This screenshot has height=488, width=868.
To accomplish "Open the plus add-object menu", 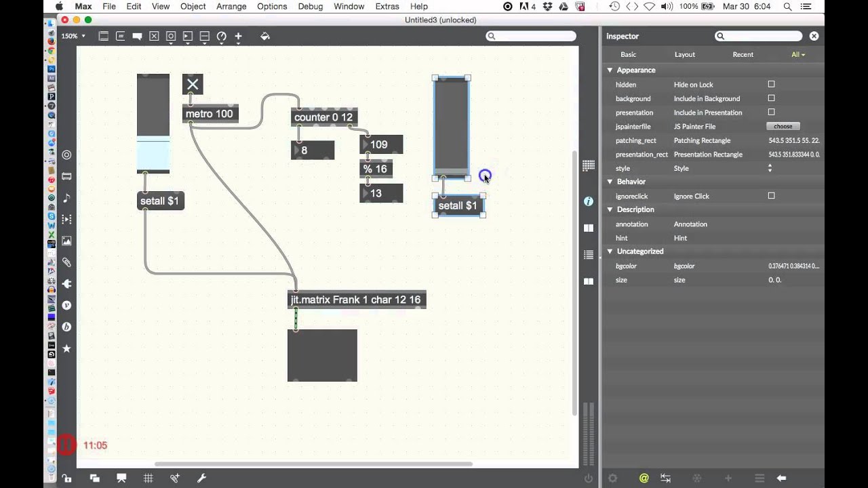I will tap(238, 36).
